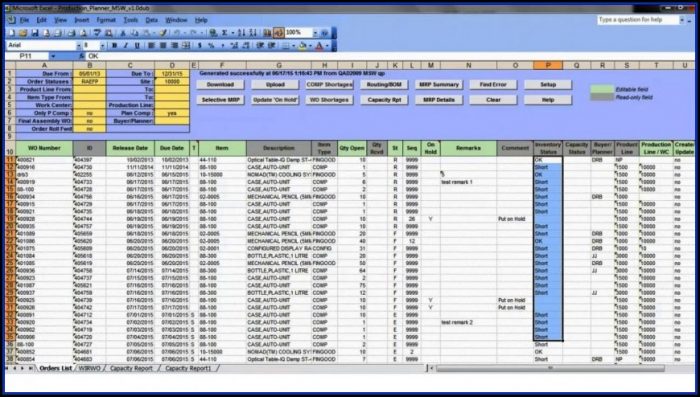Click the AutoSum sigma icon
This screenshot has width=700, height=397.
225,33
